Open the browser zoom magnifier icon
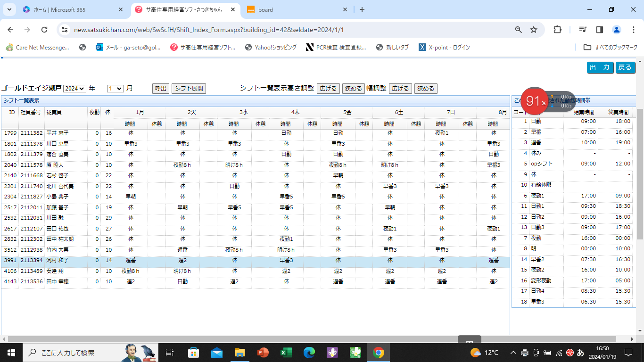Screen dimensions: 644x362 519,30
